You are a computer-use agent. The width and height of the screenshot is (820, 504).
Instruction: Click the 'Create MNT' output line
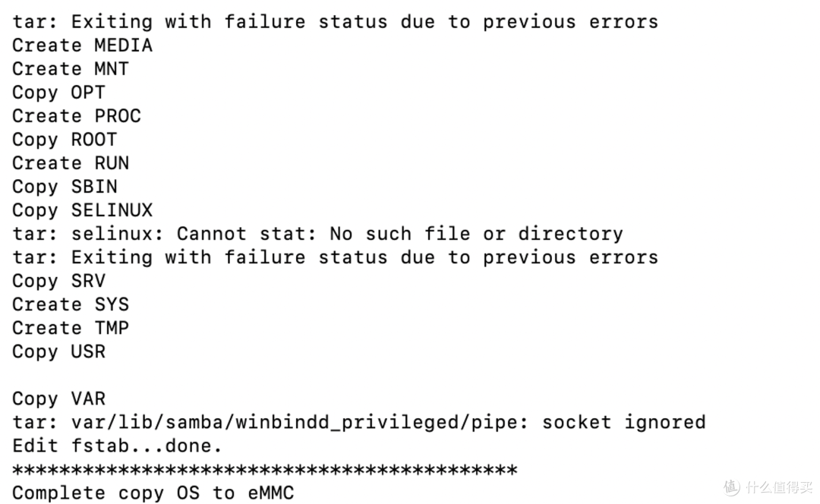click(71, 69)
